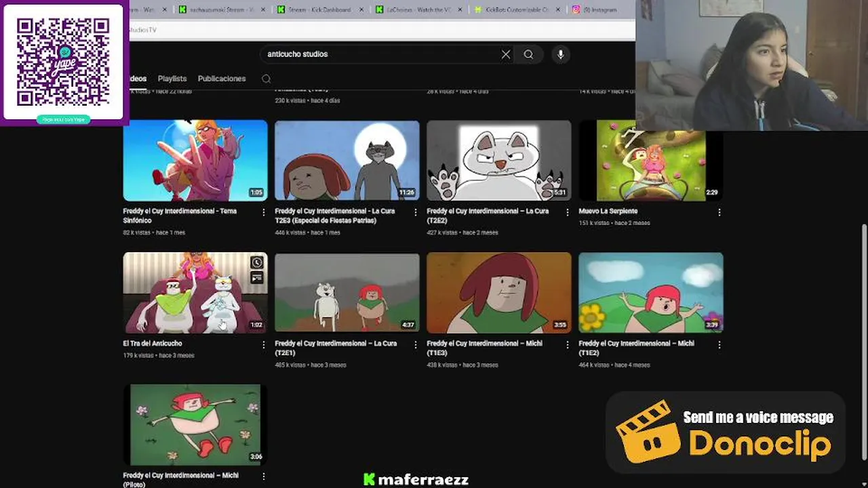Close the LaCheiress browser tab
868x488 pixels.
[x=460, y=9]
